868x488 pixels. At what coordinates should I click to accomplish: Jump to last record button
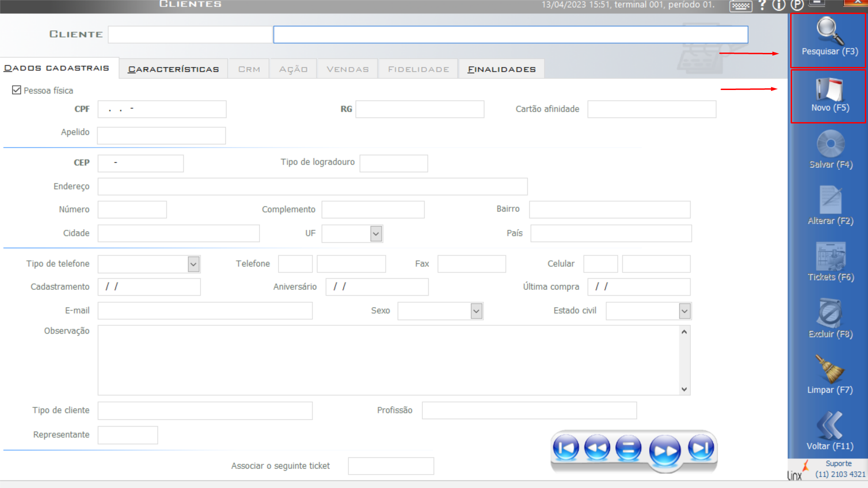(701, 448)
